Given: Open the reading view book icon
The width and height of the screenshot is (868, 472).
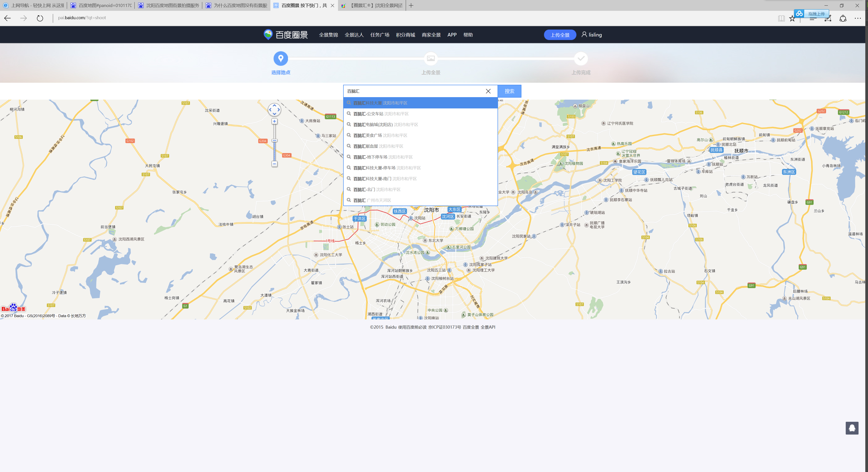Looking at the screenshot, I should pos(781,18).
